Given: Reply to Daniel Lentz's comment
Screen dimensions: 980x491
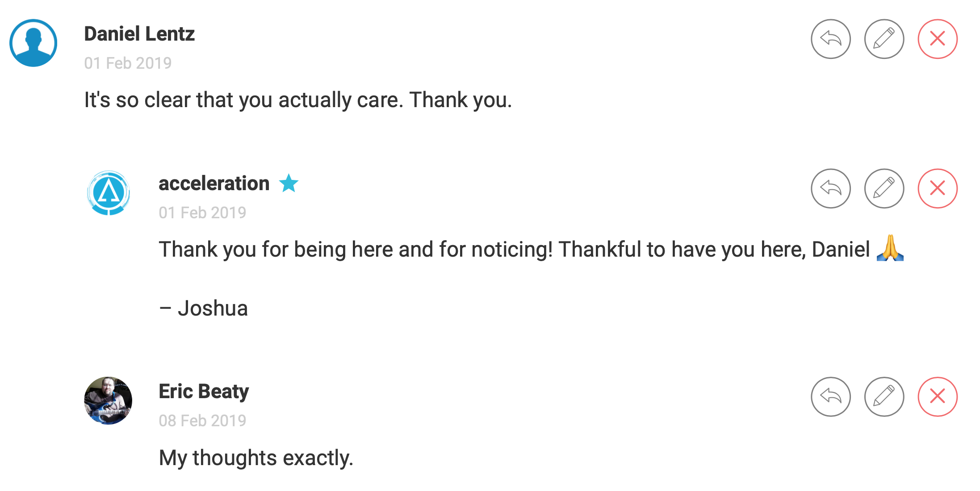Looking at the screenshot, I should (830, 39).
